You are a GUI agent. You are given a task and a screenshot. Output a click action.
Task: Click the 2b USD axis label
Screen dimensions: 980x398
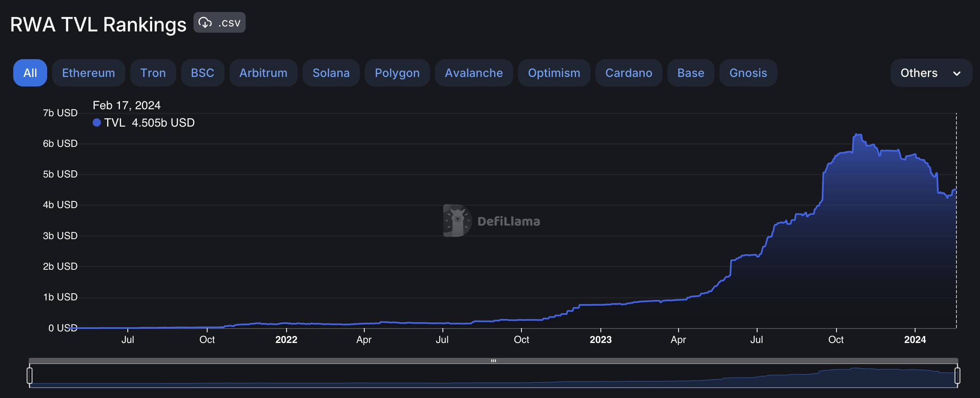[x=60, y=266]
